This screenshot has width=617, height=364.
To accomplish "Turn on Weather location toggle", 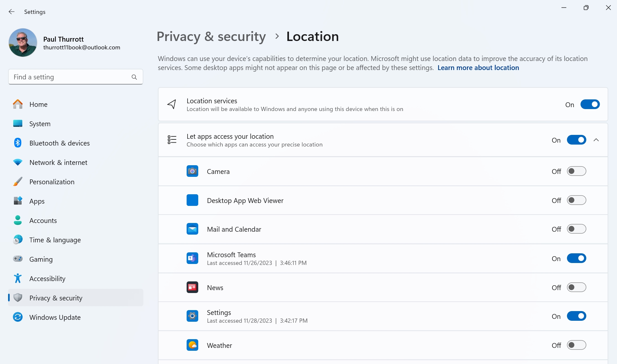I will tap(576, 345).
